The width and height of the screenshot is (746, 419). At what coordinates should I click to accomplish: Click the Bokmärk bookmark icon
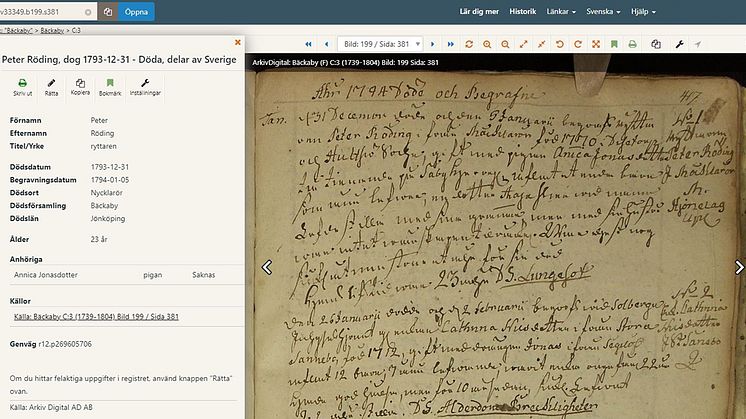pos(110,83)
